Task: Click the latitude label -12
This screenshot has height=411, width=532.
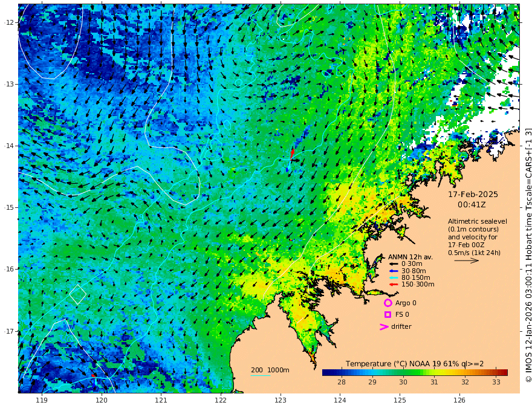Action: point(10,22)
